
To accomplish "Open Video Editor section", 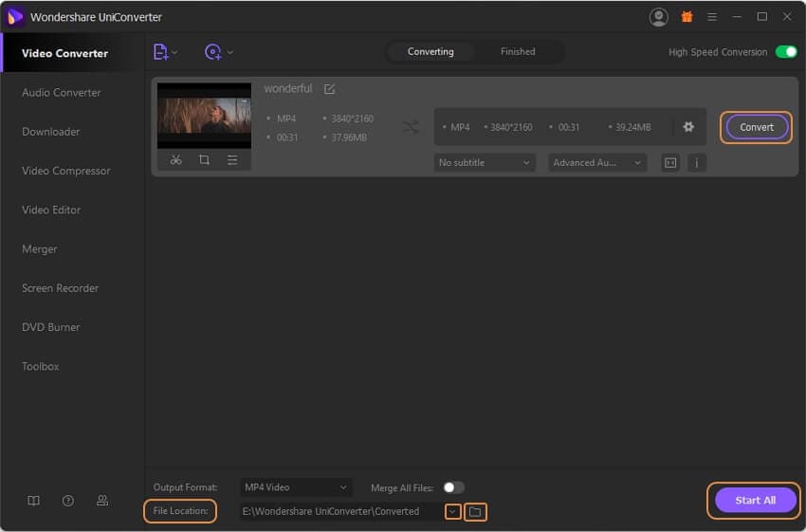I will [51, 210].
